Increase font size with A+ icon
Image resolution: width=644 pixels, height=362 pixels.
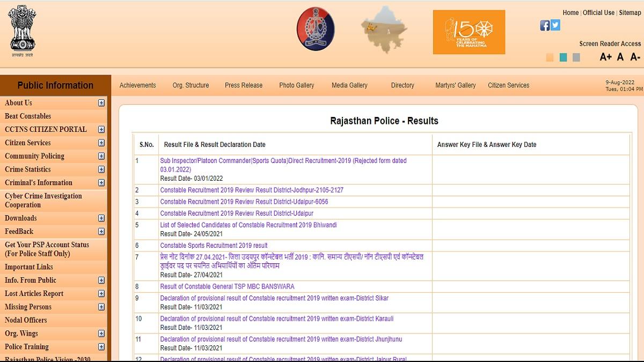pyautogui.click(x=606, y=56)
